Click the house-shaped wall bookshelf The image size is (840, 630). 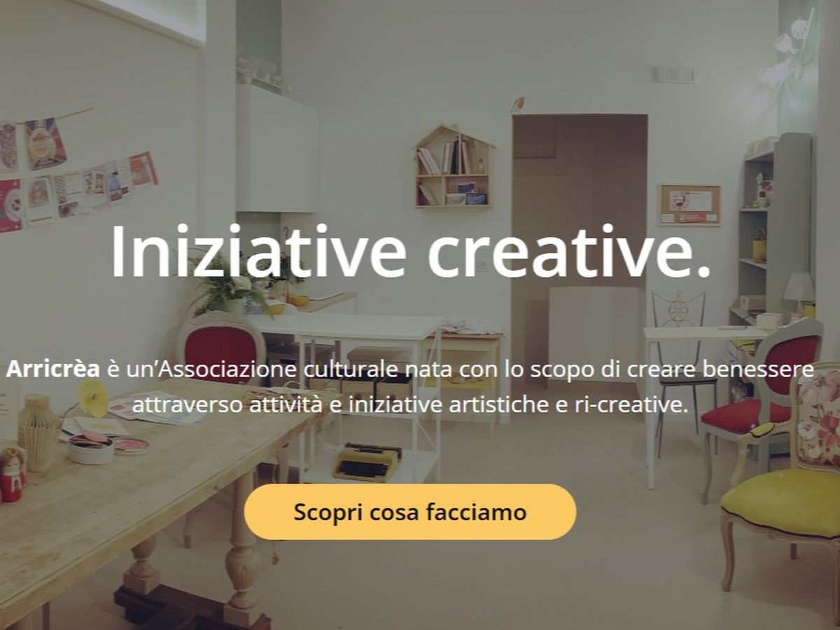(454, 166)
